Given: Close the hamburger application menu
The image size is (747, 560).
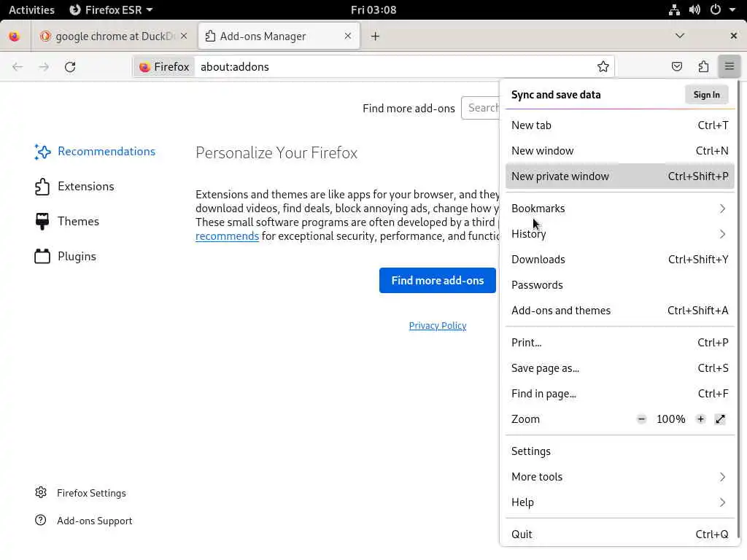Looking at the screenshot, I should pyautogui.click(x=729, y=66).
